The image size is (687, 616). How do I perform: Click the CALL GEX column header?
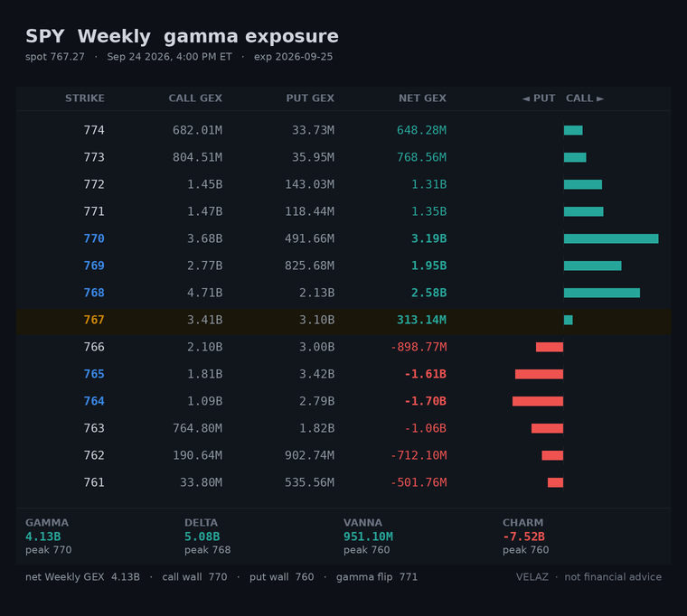[x=195, y=98]
